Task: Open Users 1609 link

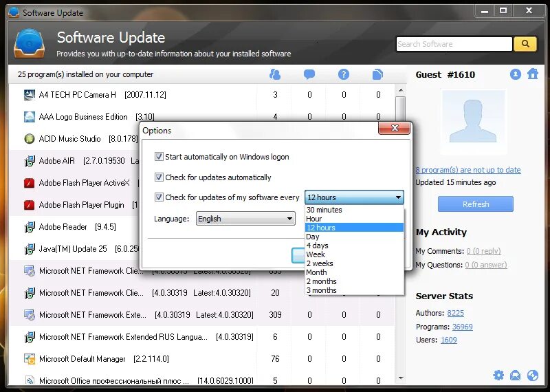Action: pyautogui.click(x=449, y=340)
